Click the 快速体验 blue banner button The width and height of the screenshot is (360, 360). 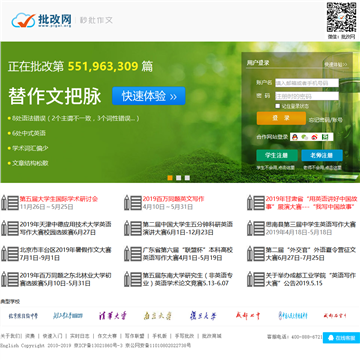click(149, 96)
